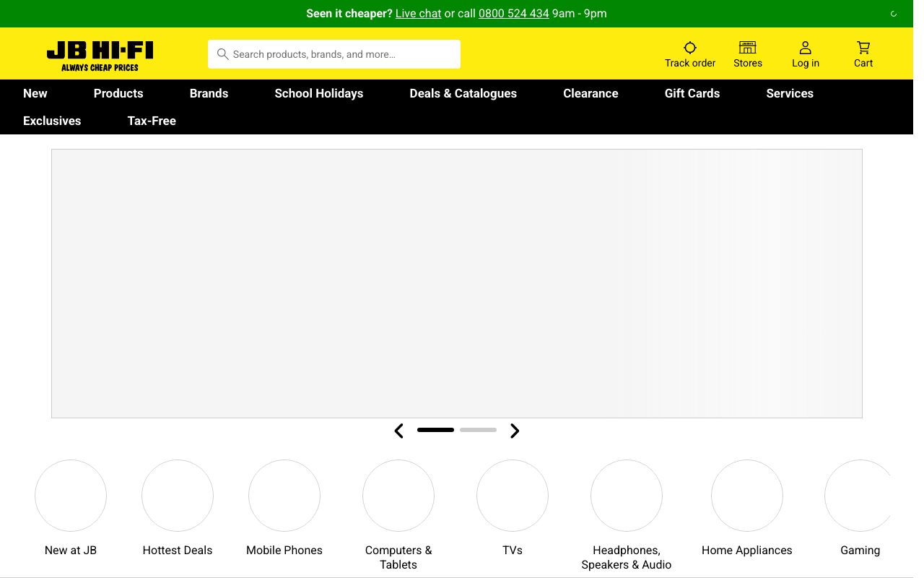Open School Holidays menu item
This screenshot has width=924, height=578.
[319, 93]
